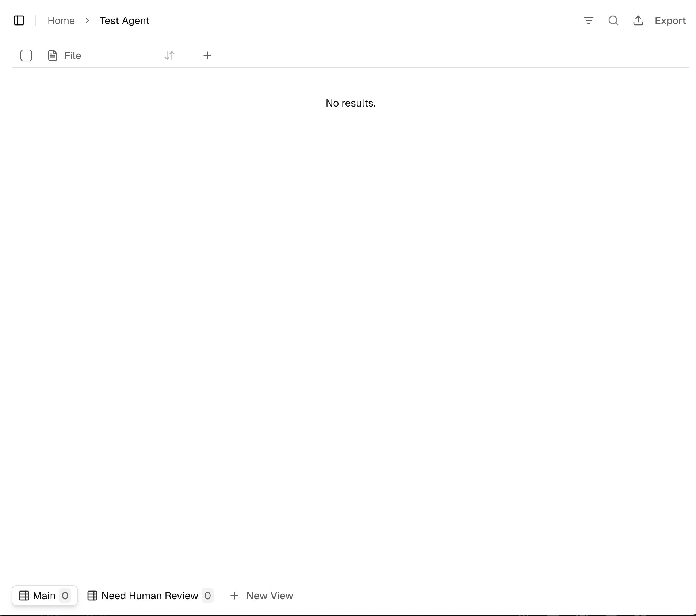Open the Need Human Review tab
Screen dimensions: 696x616
[x=150, y=596]
